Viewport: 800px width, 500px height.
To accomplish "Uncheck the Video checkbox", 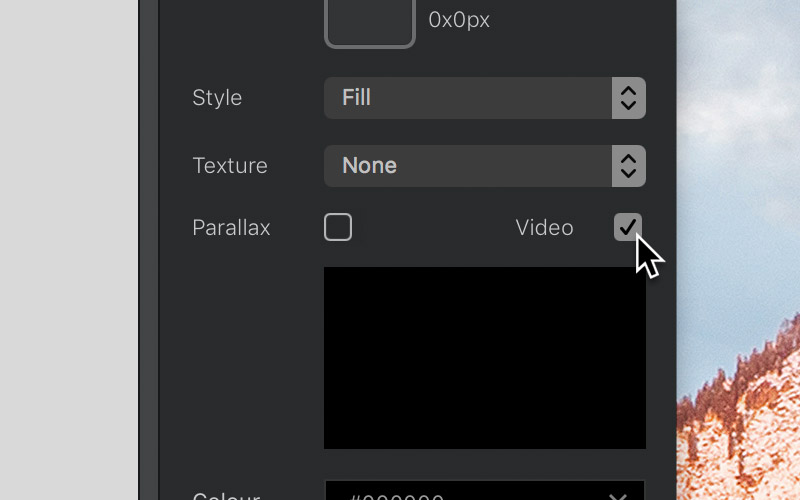I will click(x=628, y=227).
